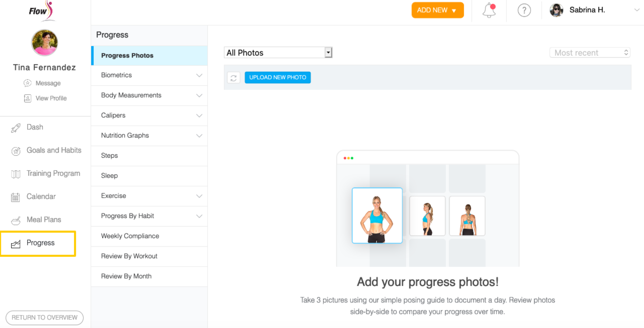Click the Goals and Habits icon
Screen dimensions: 644x328
point(15,150)
